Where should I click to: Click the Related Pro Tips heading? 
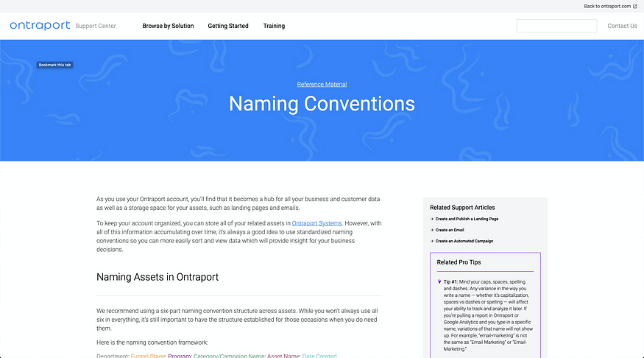[x=459, y=262]
